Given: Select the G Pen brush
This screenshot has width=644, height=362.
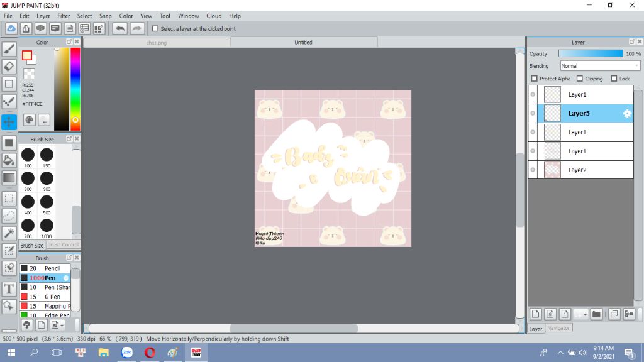Looking at the screenshot, I should point(45,297).
